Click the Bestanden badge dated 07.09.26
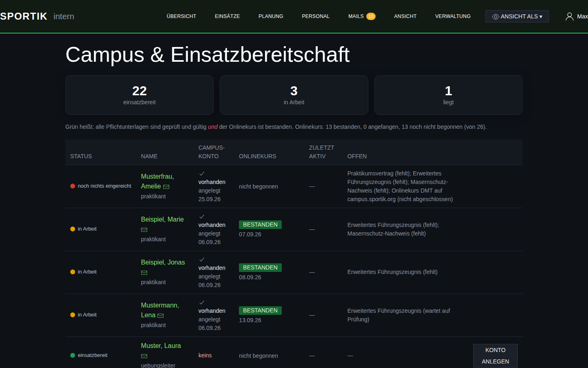This screenshot has height=368, width=588. pos(260,225)
